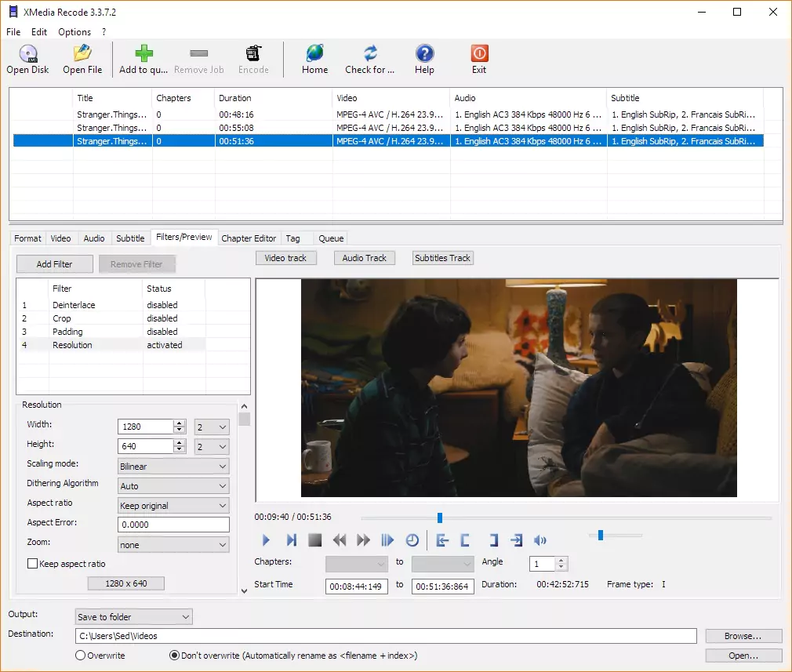Click the Add to queue icon
The image size is (792, 672).
pyautogui.click(x=144, y=59)
